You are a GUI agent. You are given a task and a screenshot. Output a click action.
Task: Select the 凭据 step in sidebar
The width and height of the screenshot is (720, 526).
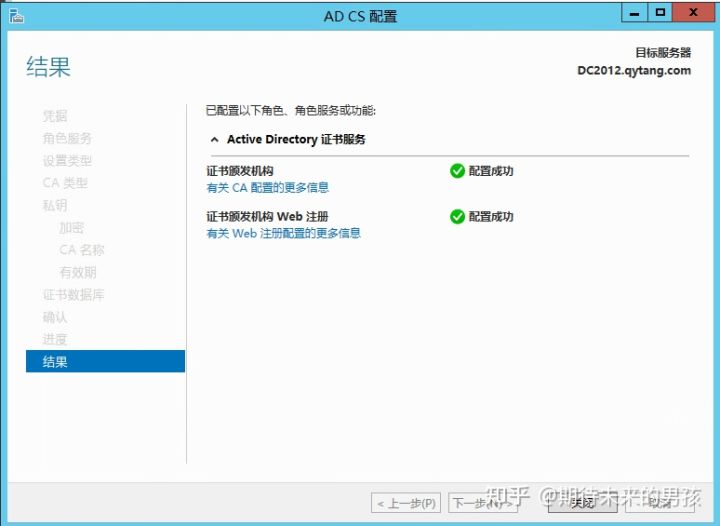[55, 116]
